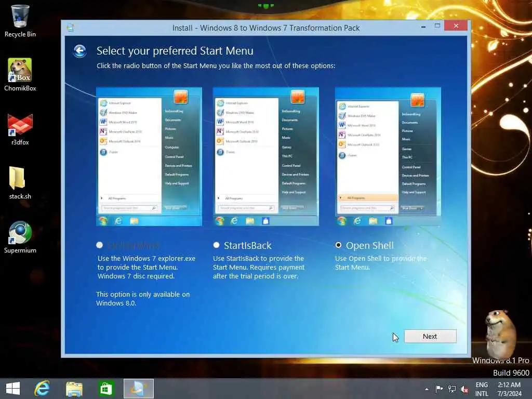Click the Next button

coord(430,336)
